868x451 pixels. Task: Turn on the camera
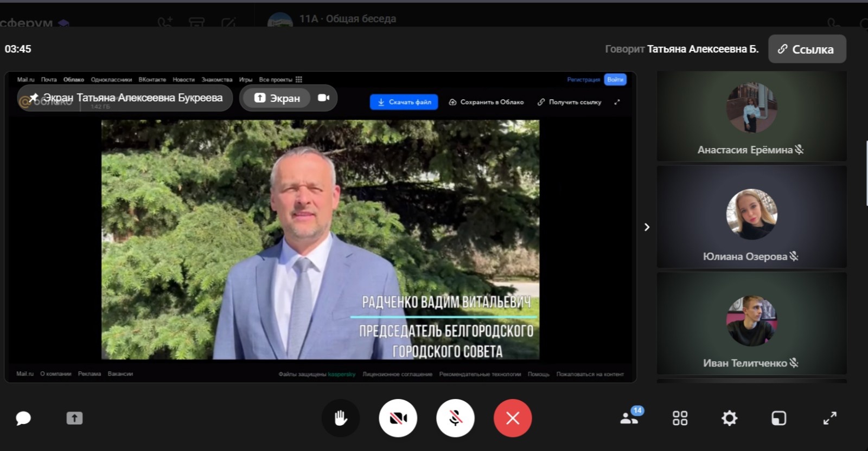[398, 418]
